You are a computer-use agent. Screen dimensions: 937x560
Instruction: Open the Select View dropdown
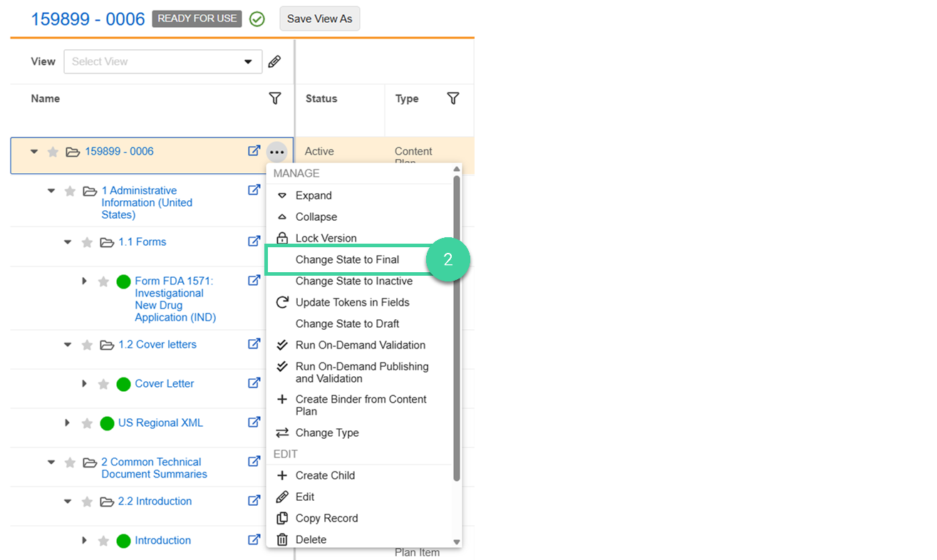[163, 61]
